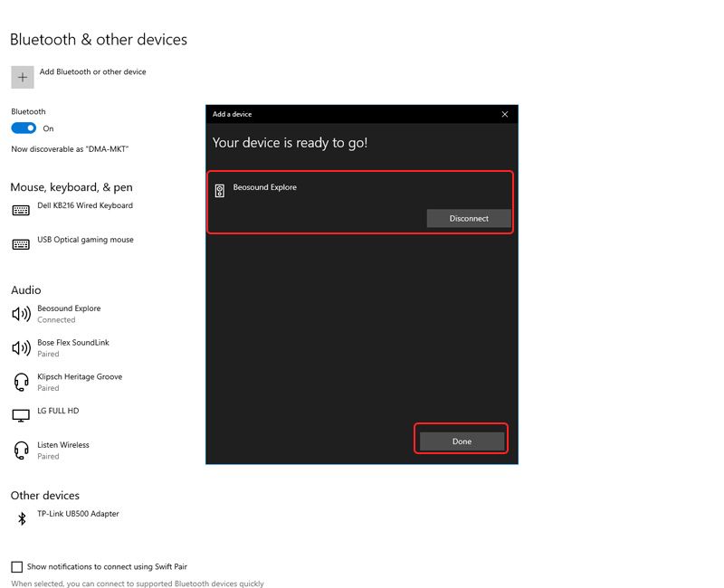Select Dell KB216 Wired Keyboard entry

85,205
